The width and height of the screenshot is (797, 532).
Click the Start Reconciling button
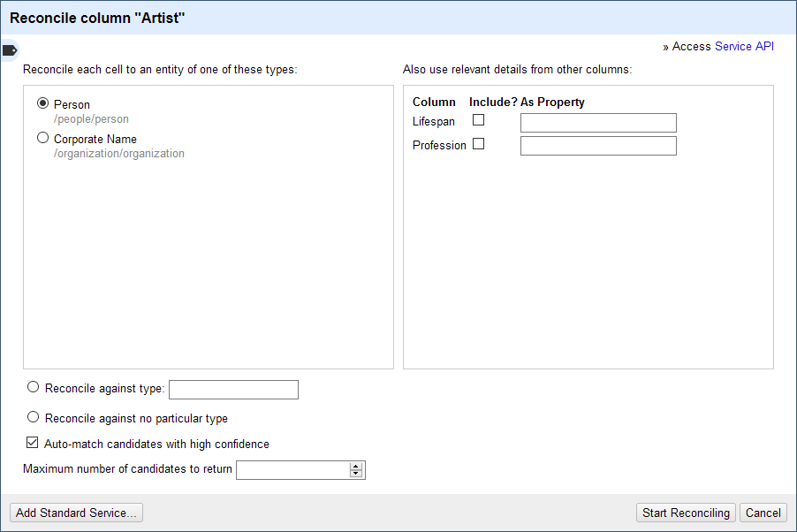coord(686,513)
